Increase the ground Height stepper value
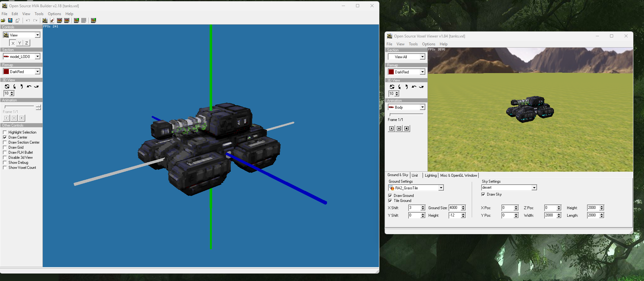The height and width of the screenshot is (281, 644). [463, 214]
